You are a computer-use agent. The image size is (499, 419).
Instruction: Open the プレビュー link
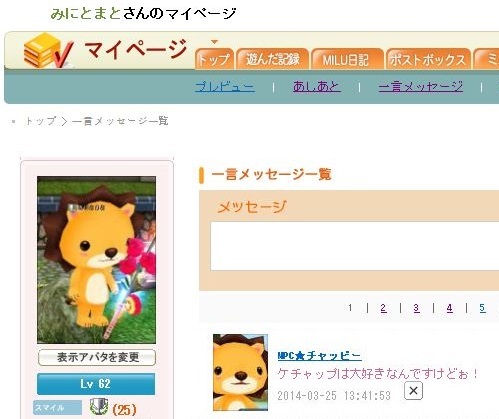point(225,87)
